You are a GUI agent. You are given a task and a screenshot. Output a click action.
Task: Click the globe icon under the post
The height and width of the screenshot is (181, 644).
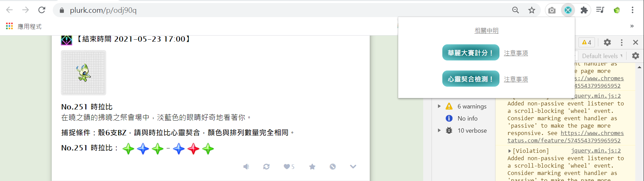pyautogui.click(x=333, y=167)
